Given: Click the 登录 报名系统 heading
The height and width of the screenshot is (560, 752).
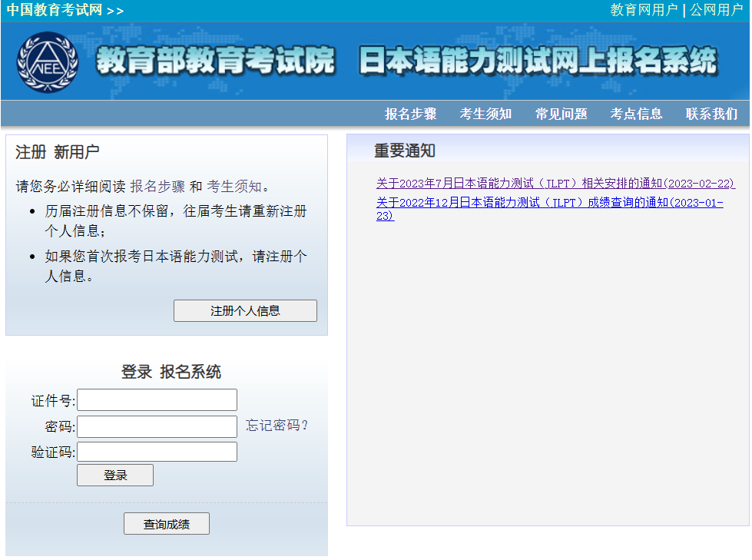Looking at the screenshot, I should pos(171,372).
